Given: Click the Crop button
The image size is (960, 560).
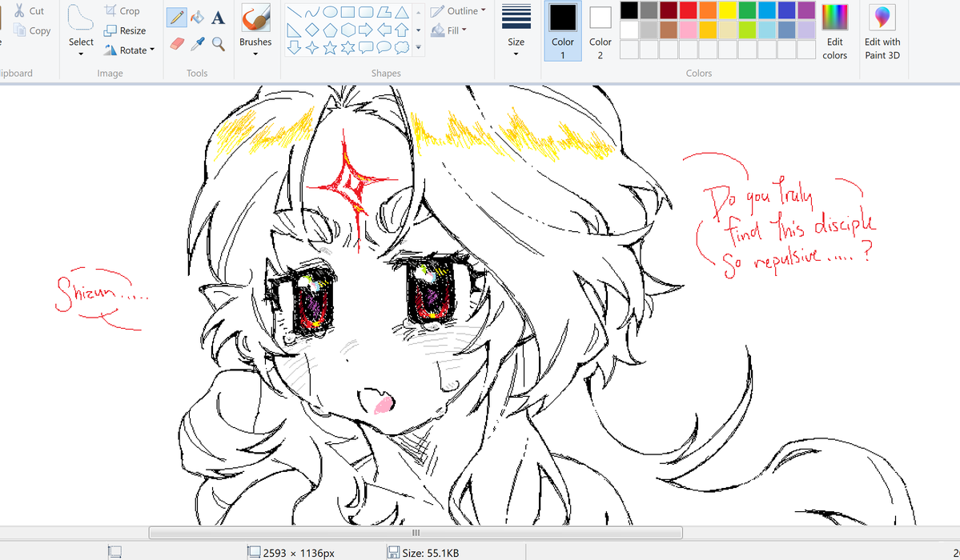Looking at the screenshot, I should [123, 11].
